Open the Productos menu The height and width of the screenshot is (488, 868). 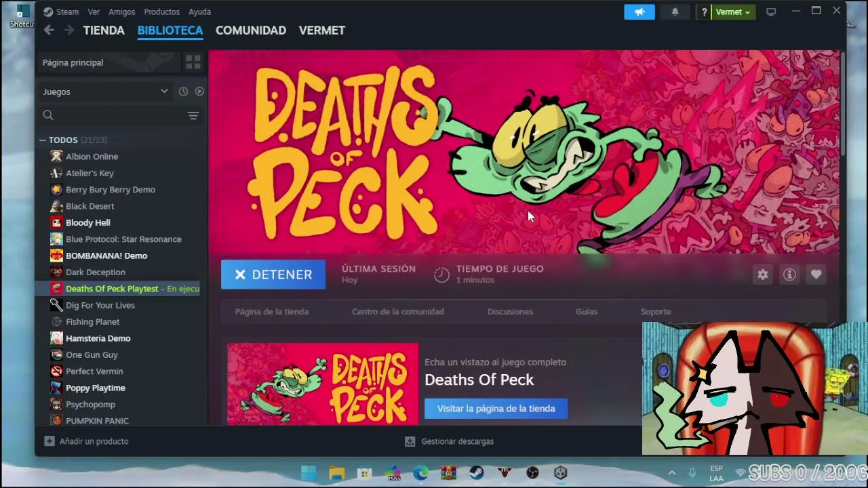pyautogui.click(x=161, y=12)
